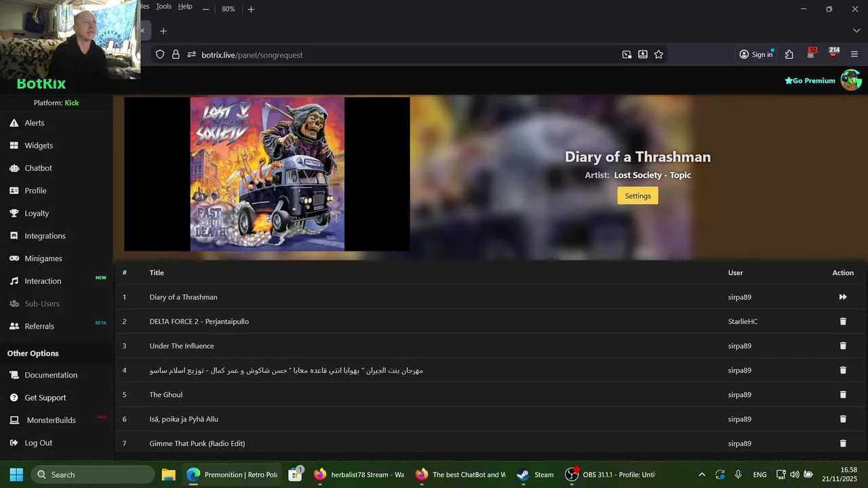Click the User column header
The width and height of the screenshot is (868, 488).
point(736,272)
